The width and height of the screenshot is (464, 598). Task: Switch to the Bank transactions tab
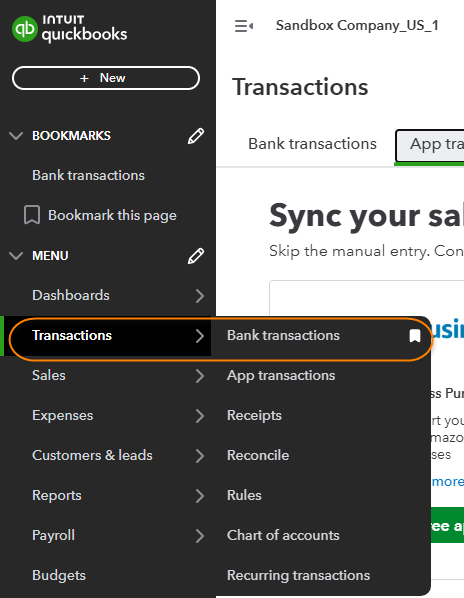[x=312, y=144]
